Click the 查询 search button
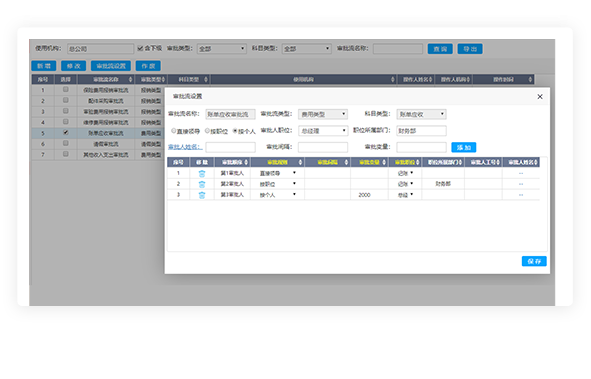The height and width of the screenshot is (379, 591). click(440, 49)
